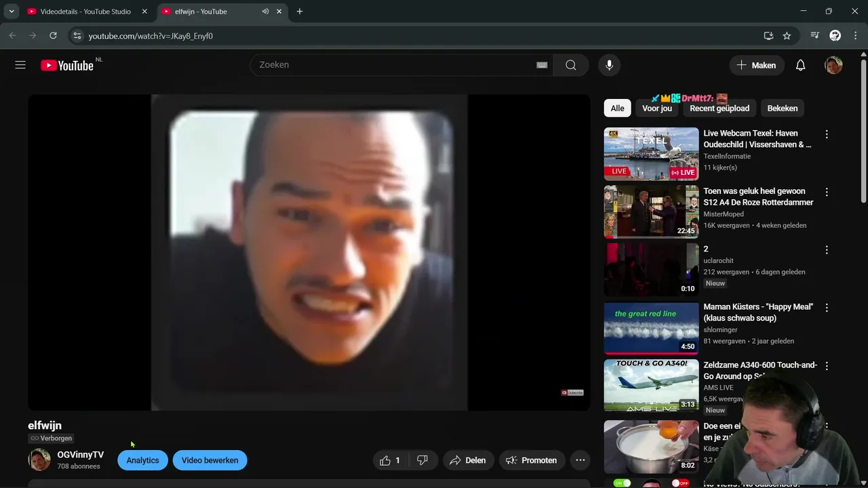Open OGVinnyTV channel name link
This screenshot has width=868, height=488.
81,455
